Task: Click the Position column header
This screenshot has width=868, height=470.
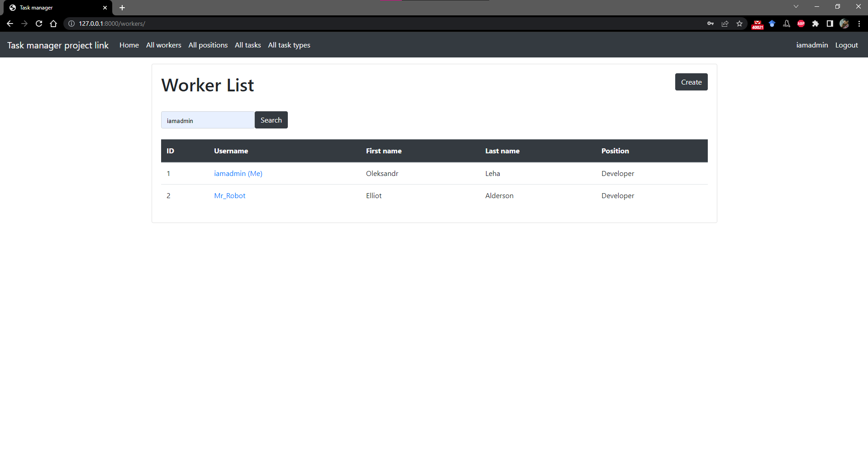Action: click(615, 151)
